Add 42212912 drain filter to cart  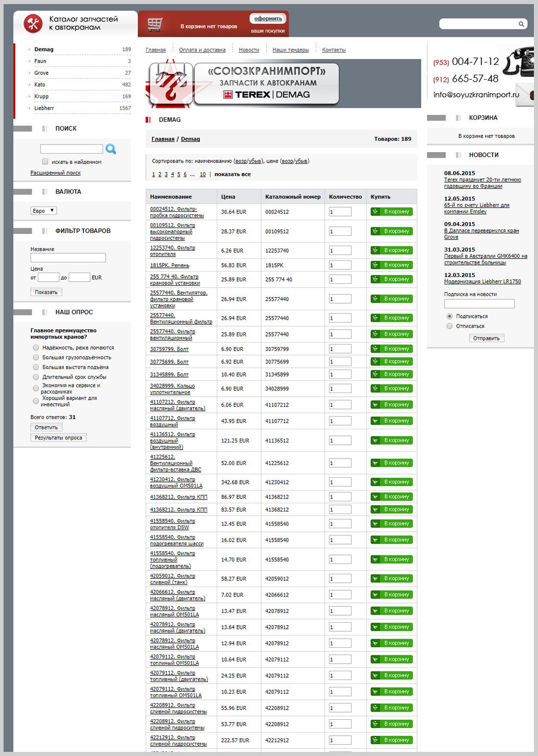[x=391, y=740]
